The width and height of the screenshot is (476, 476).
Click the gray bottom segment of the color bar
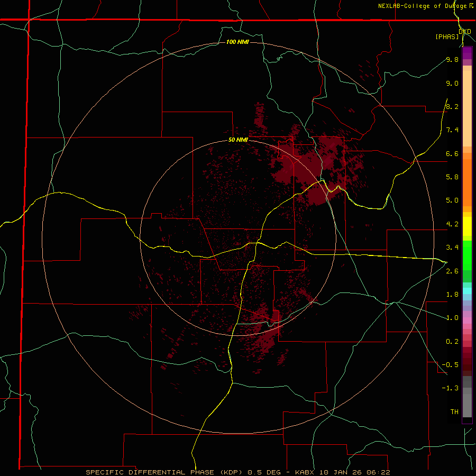click(x=467, y=405)
